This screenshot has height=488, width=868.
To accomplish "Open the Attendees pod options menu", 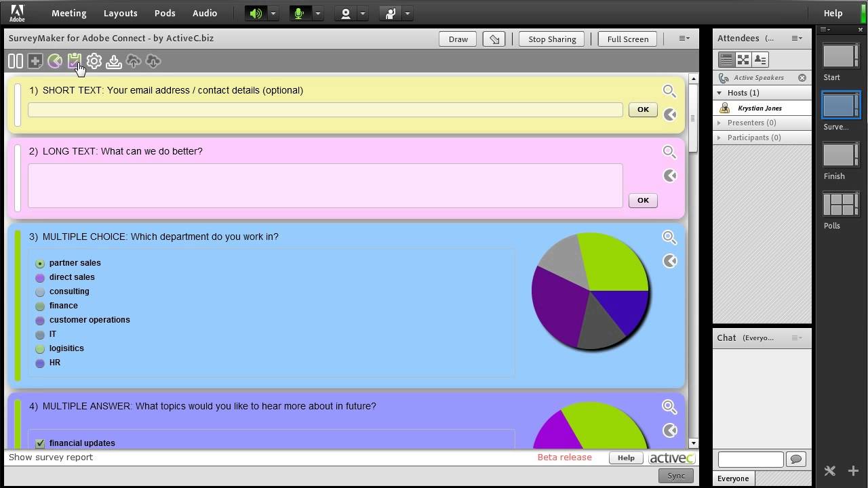I will [797, 39].
